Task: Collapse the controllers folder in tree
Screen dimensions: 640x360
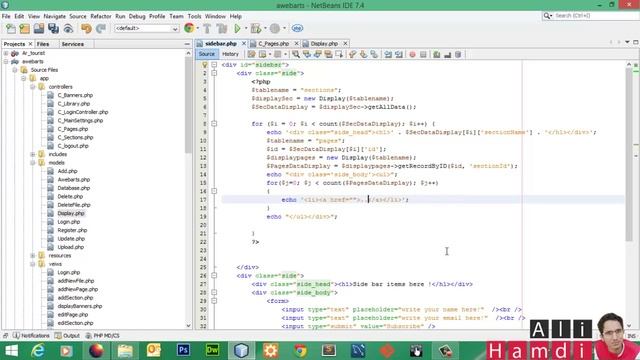Action: pyautogui.click(x=33, y=87)
